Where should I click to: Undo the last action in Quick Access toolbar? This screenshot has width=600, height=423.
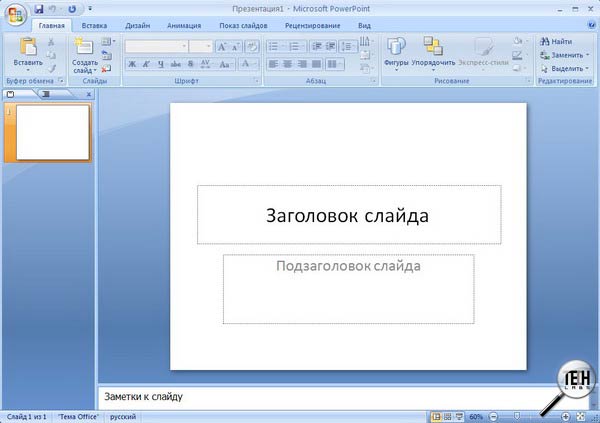click(52, 9)
